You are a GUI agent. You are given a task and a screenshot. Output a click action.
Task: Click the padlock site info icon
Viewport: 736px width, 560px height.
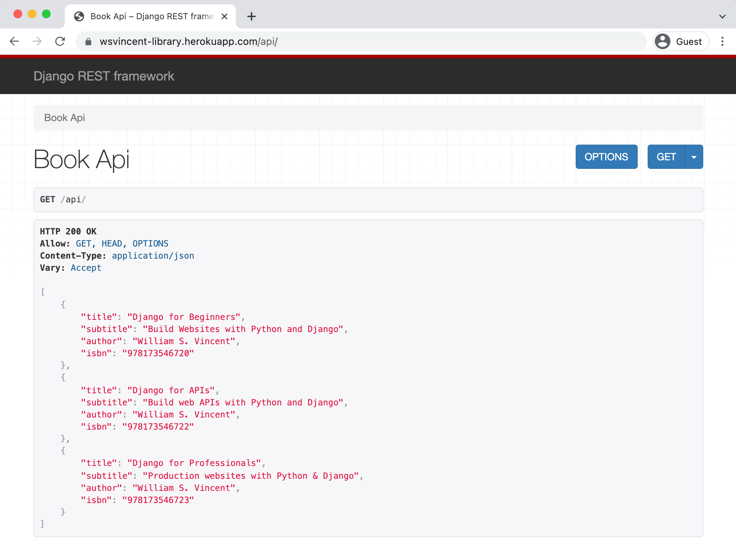click(x=88, y=42)
